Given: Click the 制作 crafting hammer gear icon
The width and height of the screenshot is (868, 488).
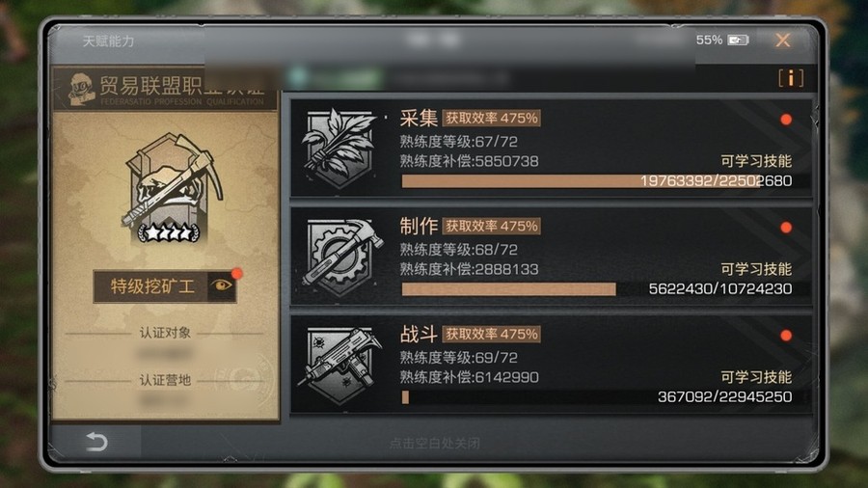Looking at the screenshot, I should tap(342, 257).
